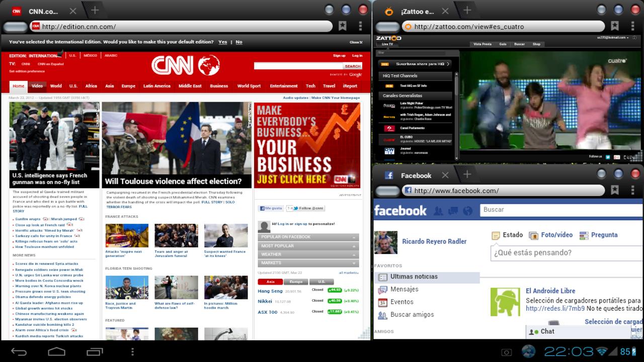Select the Asia markets toggle

pos(270,282)
